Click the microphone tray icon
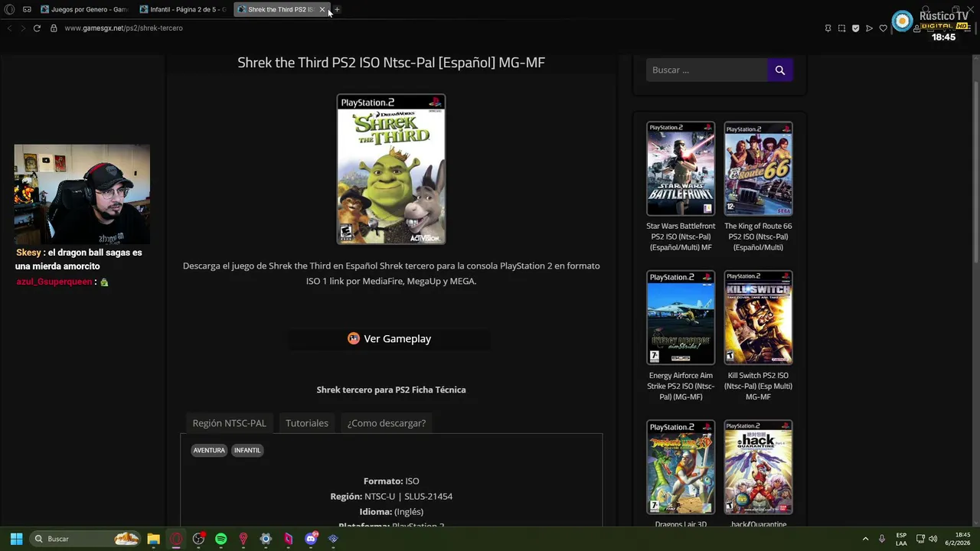980x551 pixels. click(x=882, y=539)
